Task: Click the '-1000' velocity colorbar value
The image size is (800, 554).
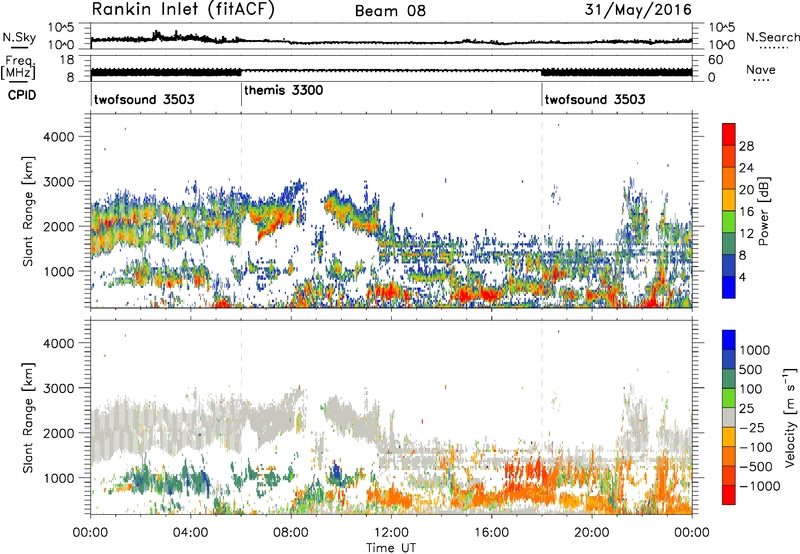Action: [759, 486]
